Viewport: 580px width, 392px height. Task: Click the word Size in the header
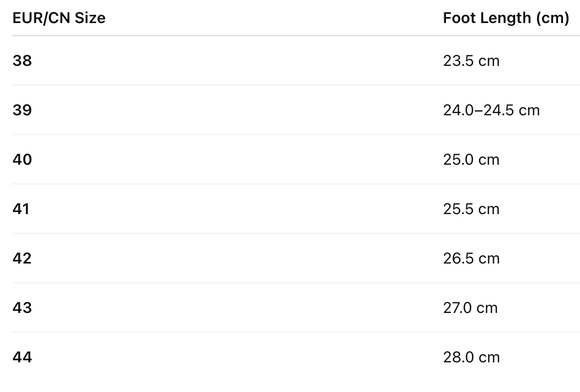point(91,18)
